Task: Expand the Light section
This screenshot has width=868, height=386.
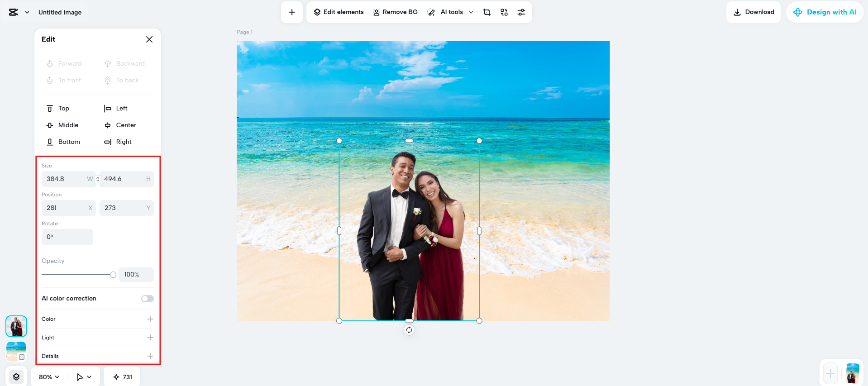Action: pos(150,338)
